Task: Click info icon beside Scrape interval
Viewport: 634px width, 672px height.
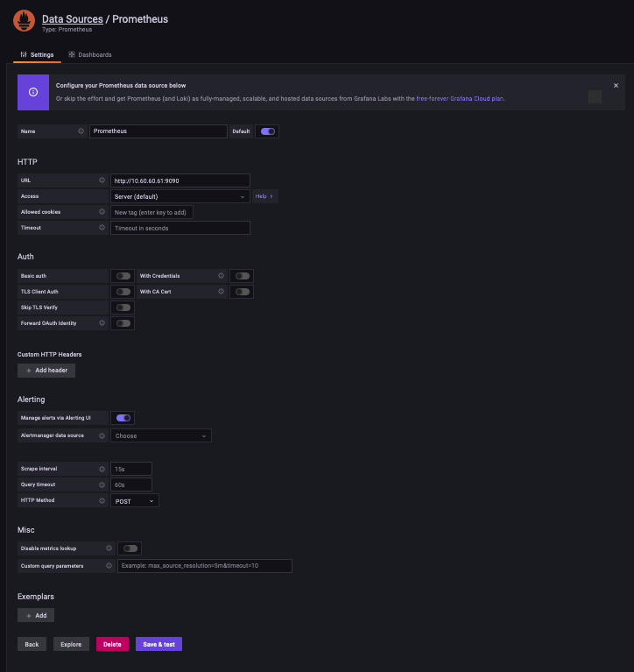Action: (102, 469)
